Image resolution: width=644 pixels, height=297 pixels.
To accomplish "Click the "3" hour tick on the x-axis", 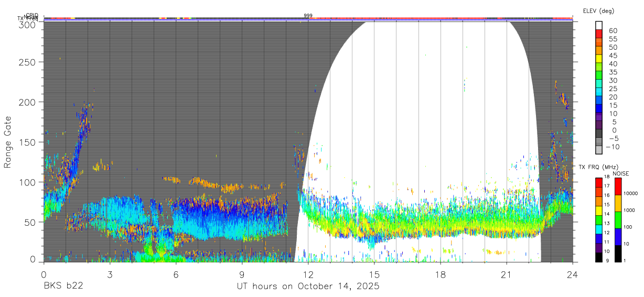I will (110, 274).
